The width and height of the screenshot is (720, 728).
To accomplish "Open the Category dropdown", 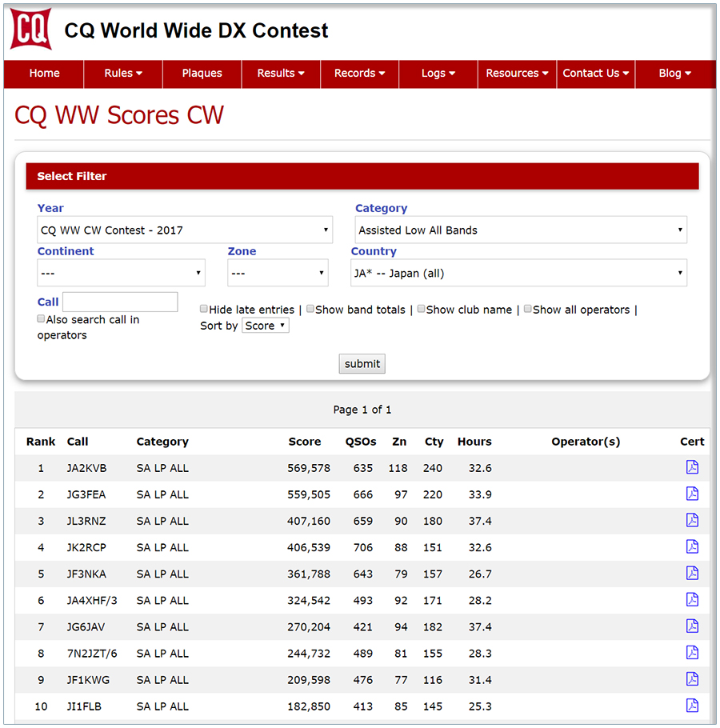I will tap(521, 230).
